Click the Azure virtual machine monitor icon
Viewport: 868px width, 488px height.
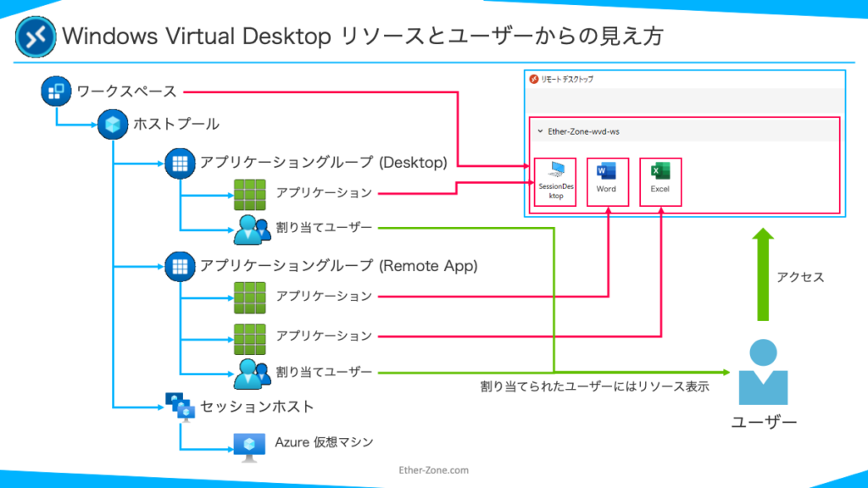click(249, 447)
